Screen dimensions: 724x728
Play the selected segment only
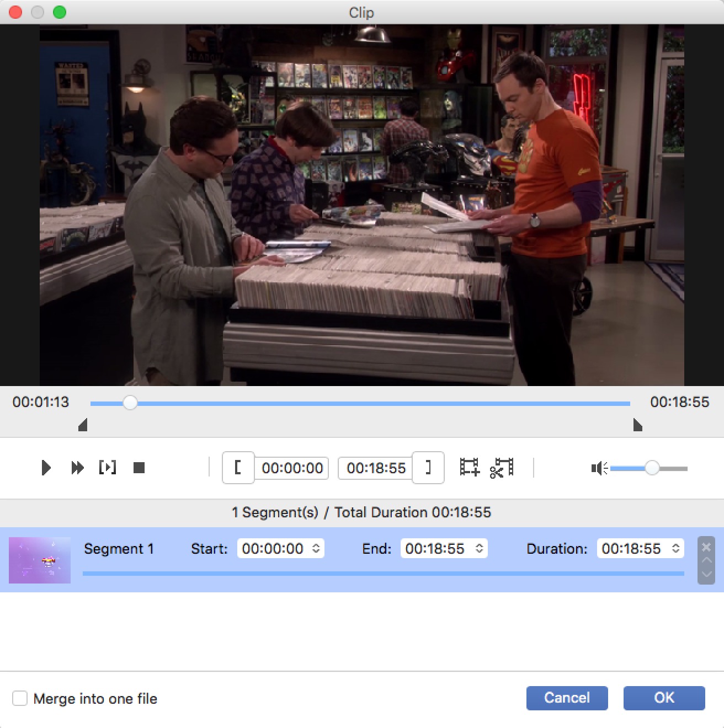pyautogui.click(x=108, y=468)
